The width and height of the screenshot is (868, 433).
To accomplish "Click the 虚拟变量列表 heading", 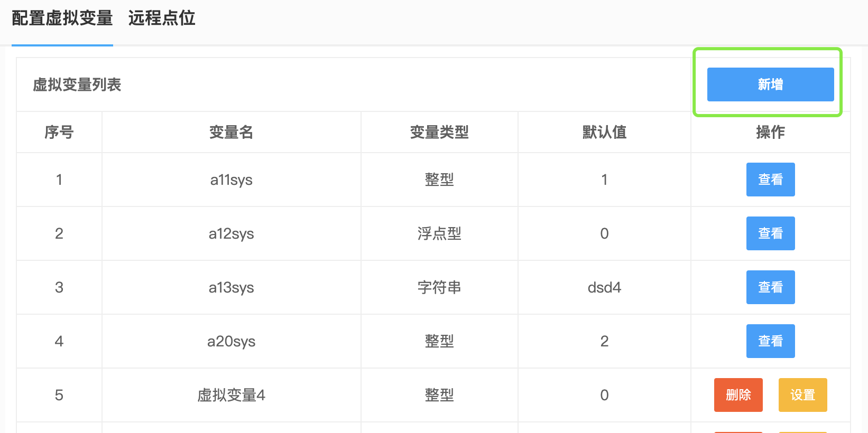I will tap(77, 84).
